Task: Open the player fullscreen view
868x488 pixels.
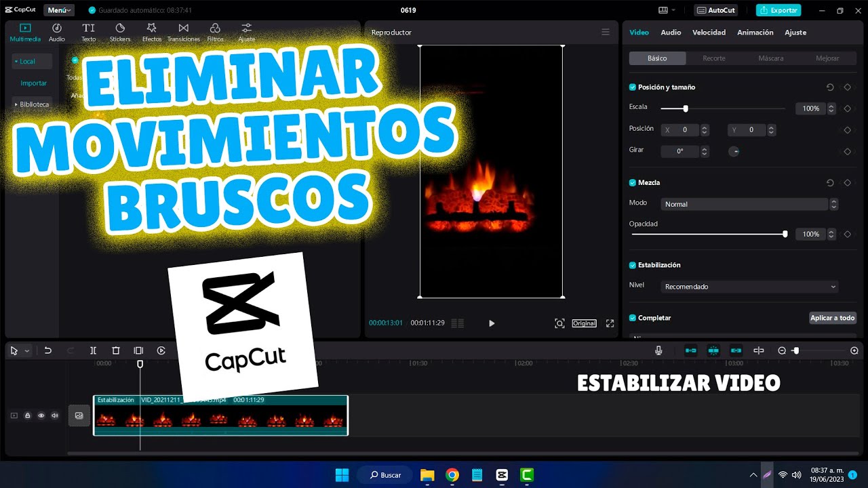Action: [610, 323]
